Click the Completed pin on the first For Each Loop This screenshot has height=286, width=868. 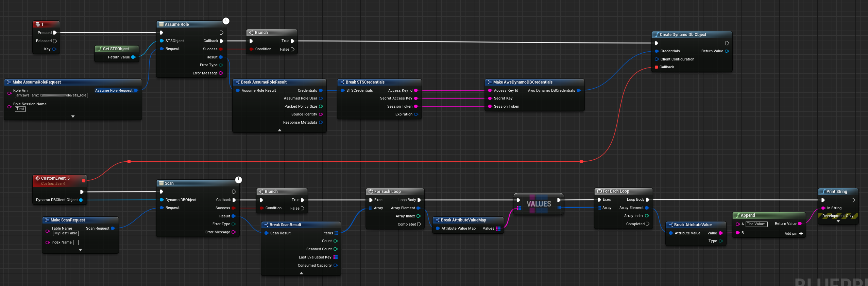point(419,224)
